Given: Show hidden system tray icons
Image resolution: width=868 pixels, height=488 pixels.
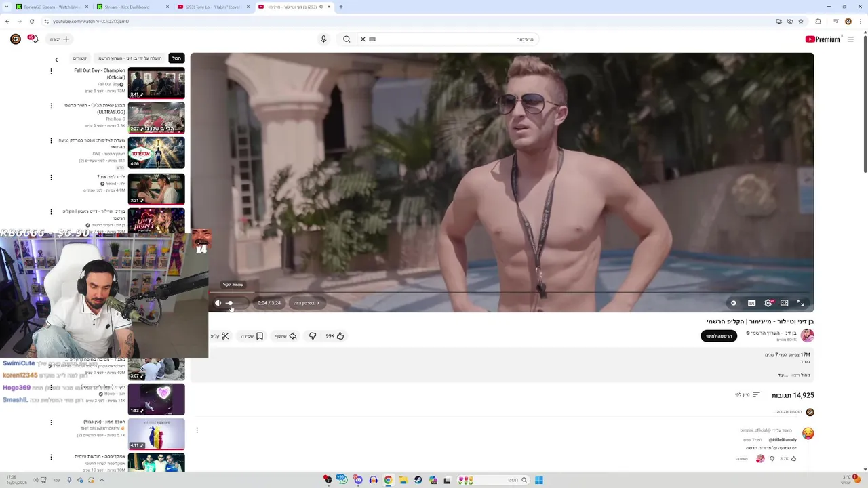Looking at the screenshot, I should point(102,480).
